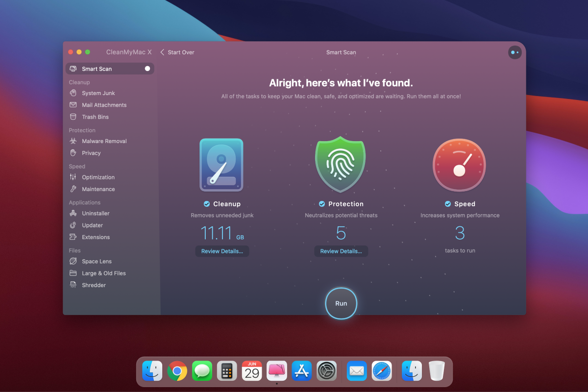Click the Protection count 5
This screenshot has width=588, height=392.
click(341, 233)
